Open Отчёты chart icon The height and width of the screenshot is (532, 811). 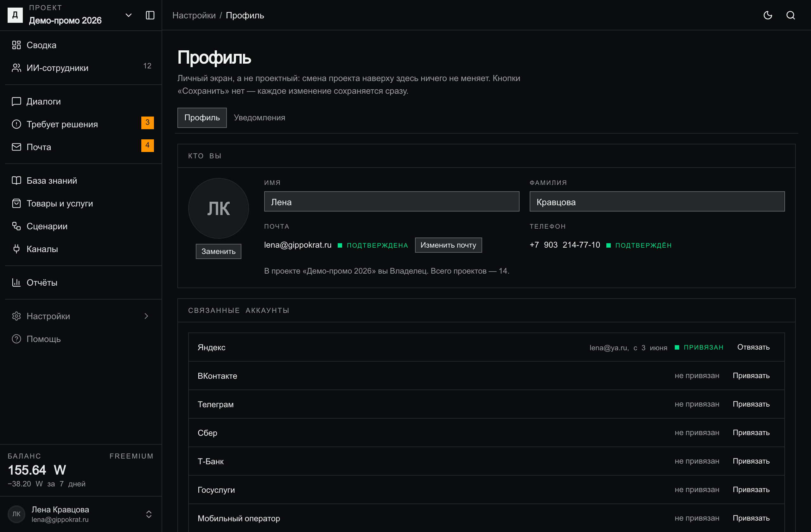[16, 283]
